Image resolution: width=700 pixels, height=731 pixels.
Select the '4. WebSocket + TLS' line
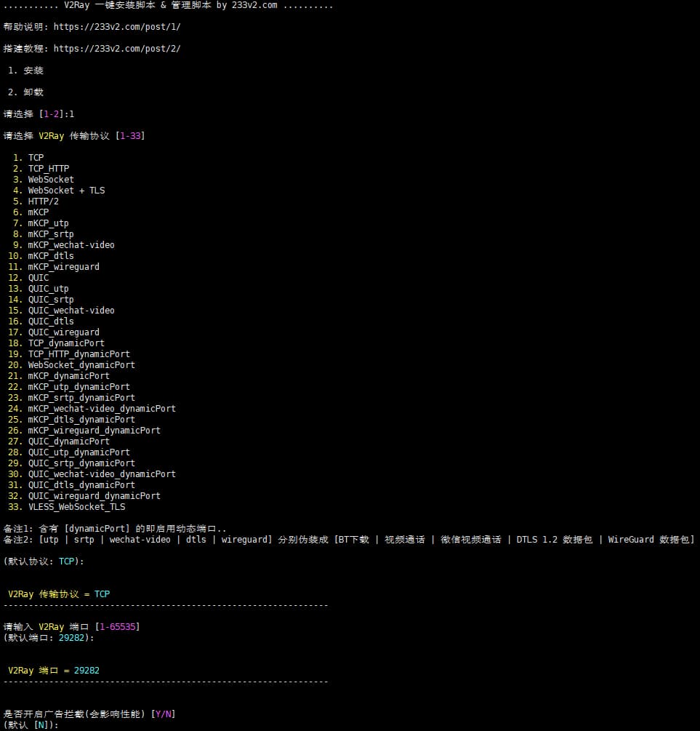59,191
